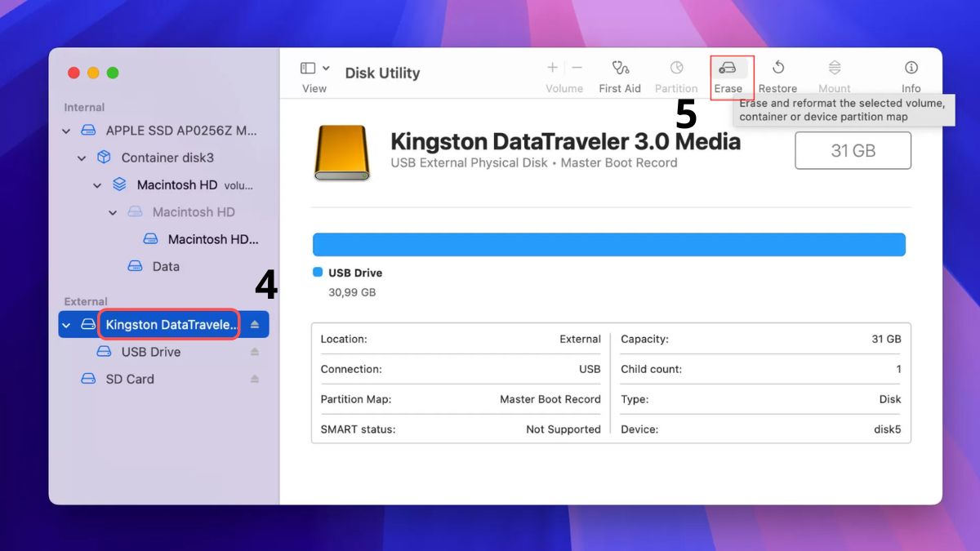This screenshot has width=980, height=551.
Task: Collapse Container disk3 in the sidebar
Action: pyautogui.click(x=82, y=158)
